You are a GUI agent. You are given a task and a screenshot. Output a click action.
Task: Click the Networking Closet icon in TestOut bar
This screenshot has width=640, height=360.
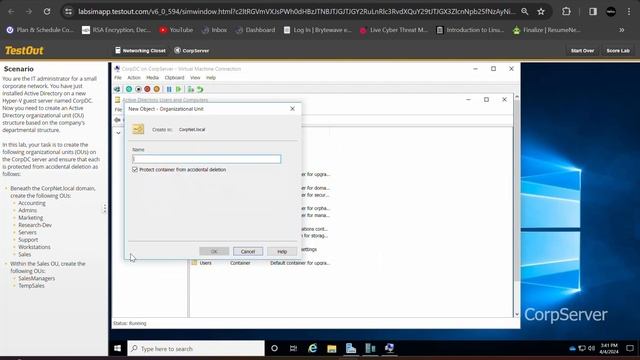[x=118, y=50]
